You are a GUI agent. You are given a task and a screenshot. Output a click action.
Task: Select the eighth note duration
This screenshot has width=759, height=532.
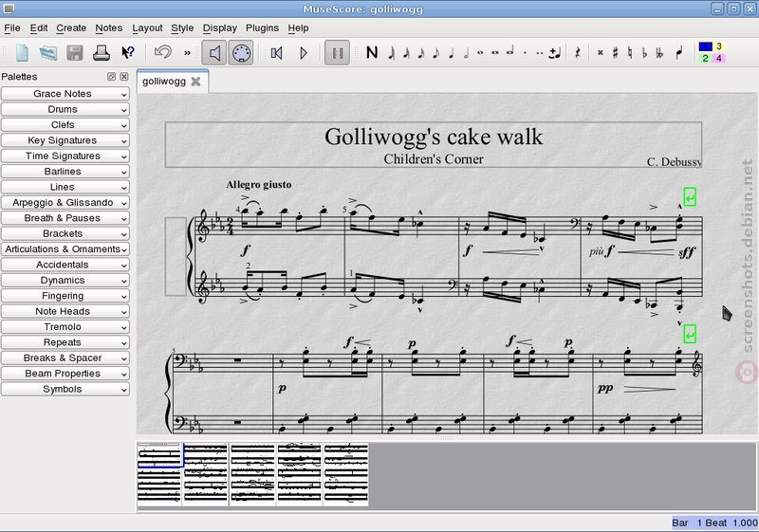coord(436,53)
